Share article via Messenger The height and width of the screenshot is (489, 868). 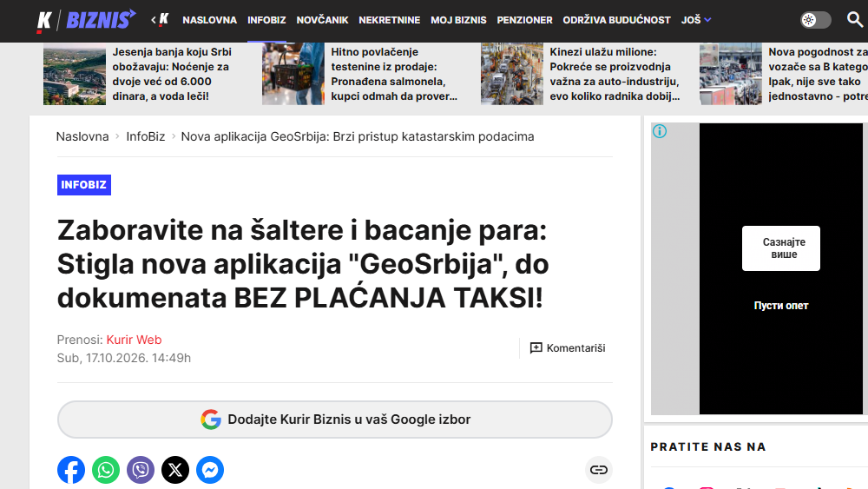[210, 470]
